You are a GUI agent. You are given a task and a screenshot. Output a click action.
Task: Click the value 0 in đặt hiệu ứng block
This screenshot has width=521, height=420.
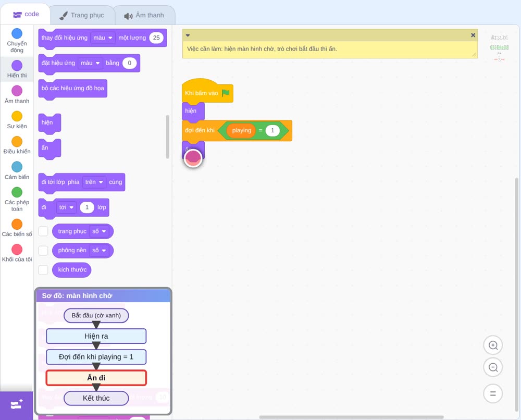pyautogui.click(x=129, y=63)
